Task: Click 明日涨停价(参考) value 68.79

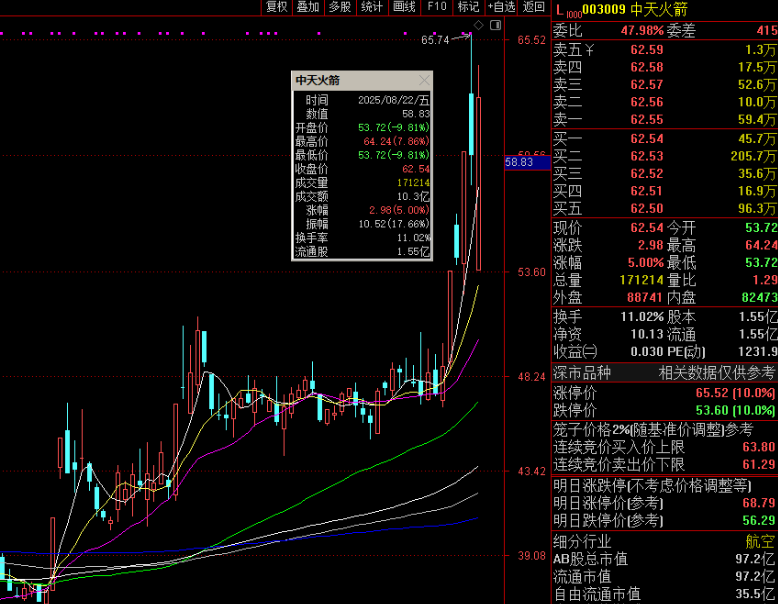Action: click(x=758, y=503)
